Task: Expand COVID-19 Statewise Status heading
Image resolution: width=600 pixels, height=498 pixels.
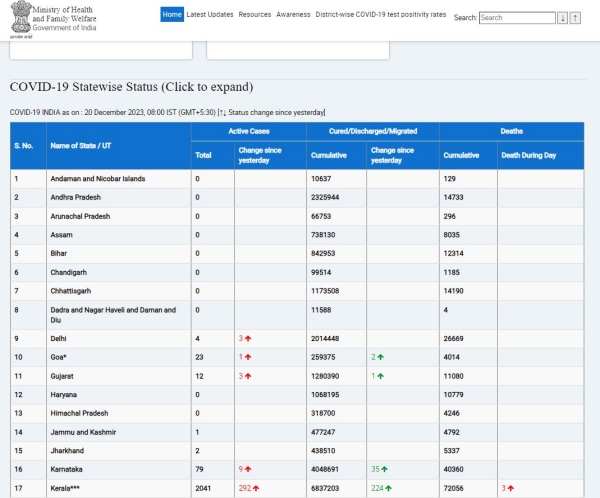Action: (131, 87)
